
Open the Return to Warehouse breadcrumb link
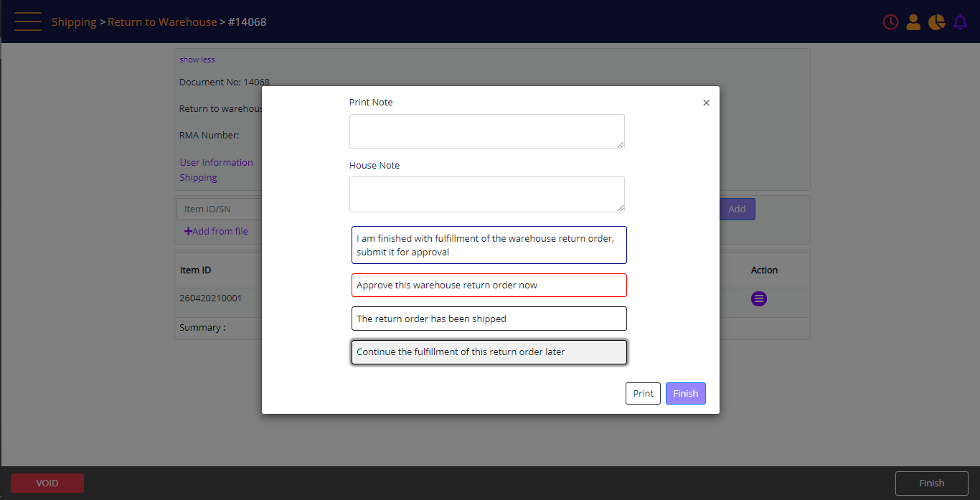[162, 22]
